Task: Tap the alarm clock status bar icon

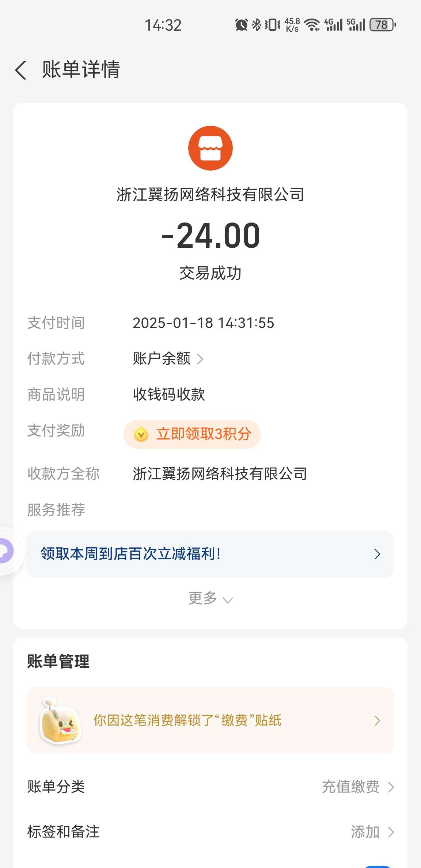Action: (x=241, y=25)
